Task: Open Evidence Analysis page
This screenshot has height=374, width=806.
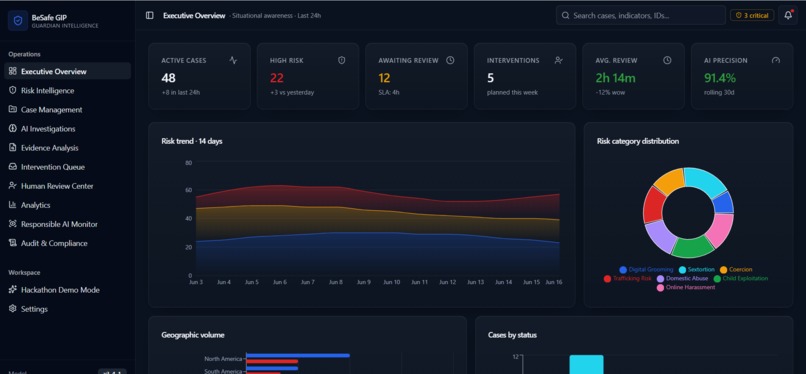Action: 67,147
